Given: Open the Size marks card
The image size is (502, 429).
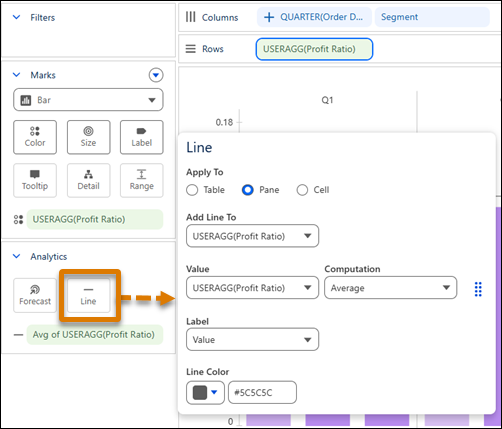Looking at the screenshot, I should (x=88, y=137).
